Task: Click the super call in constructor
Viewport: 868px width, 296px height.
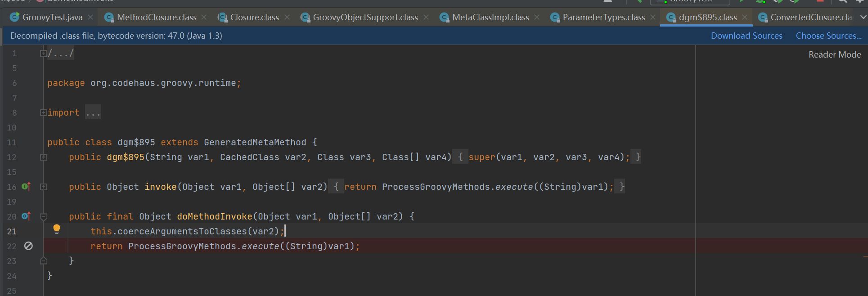Action: (482, 157)
